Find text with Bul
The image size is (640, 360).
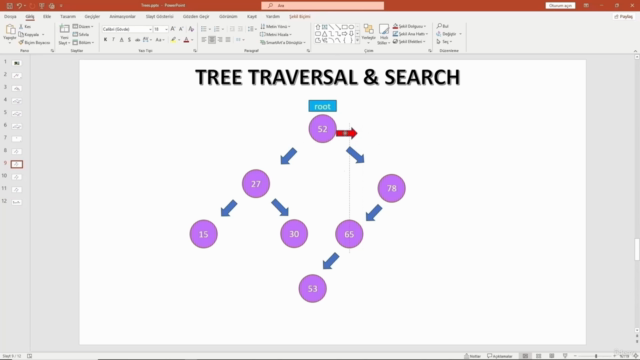tap(442, 26)
